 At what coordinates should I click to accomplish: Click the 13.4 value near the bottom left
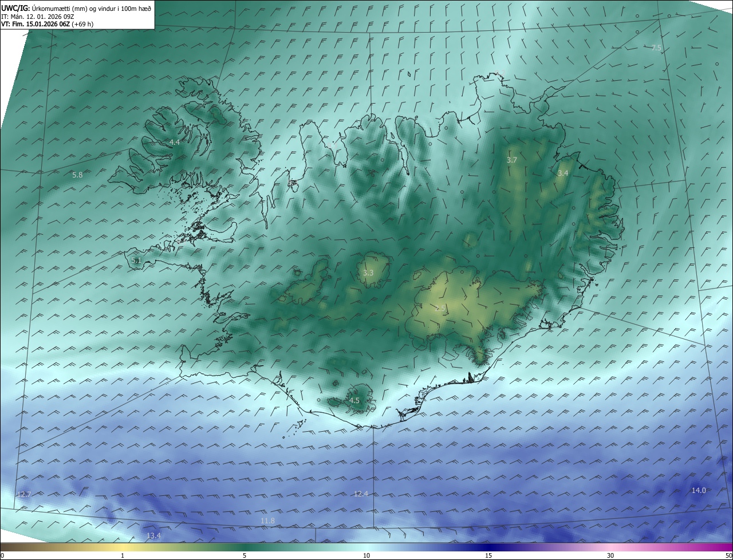(x=153, y=536)
